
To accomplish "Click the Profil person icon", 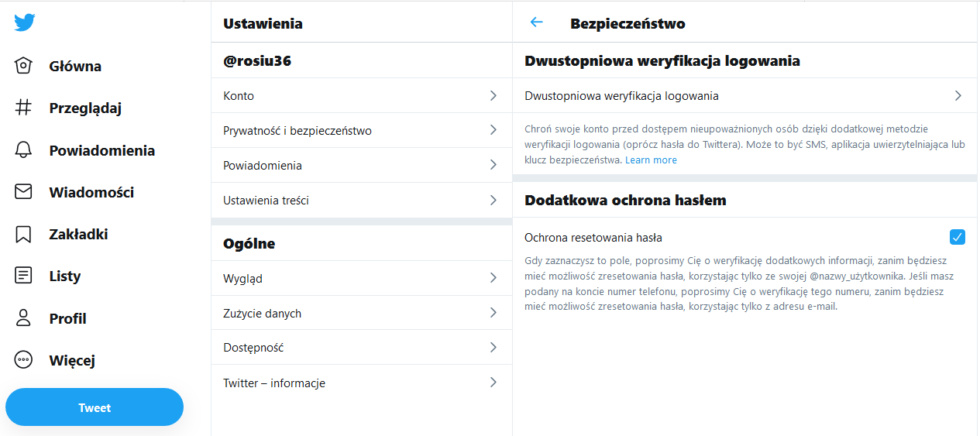I will pyautogui.click(x=24, y=318).
